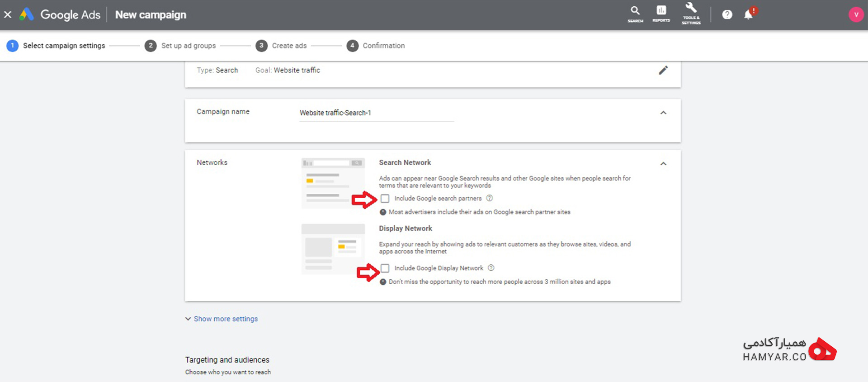
Task: Go to step 3 Create ads
Action: click(281, 46)
